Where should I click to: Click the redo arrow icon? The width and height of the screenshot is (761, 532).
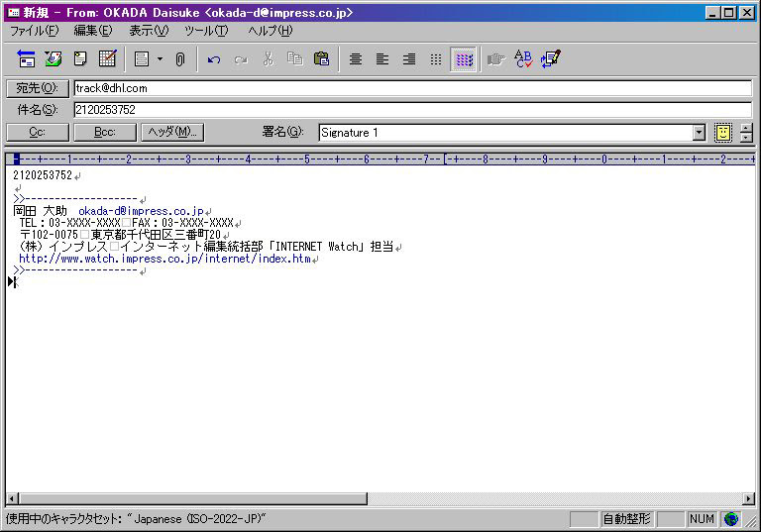[241, 59]
